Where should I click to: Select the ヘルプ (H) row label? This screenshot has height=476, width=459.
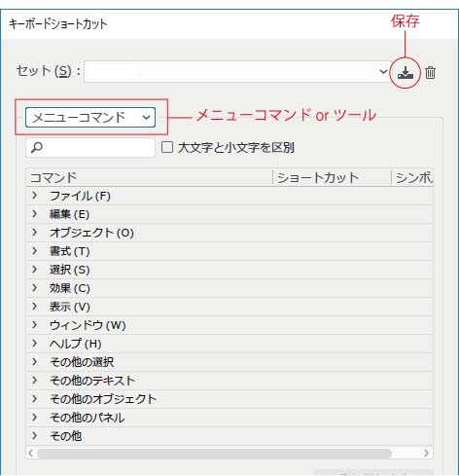click(76, 344)
